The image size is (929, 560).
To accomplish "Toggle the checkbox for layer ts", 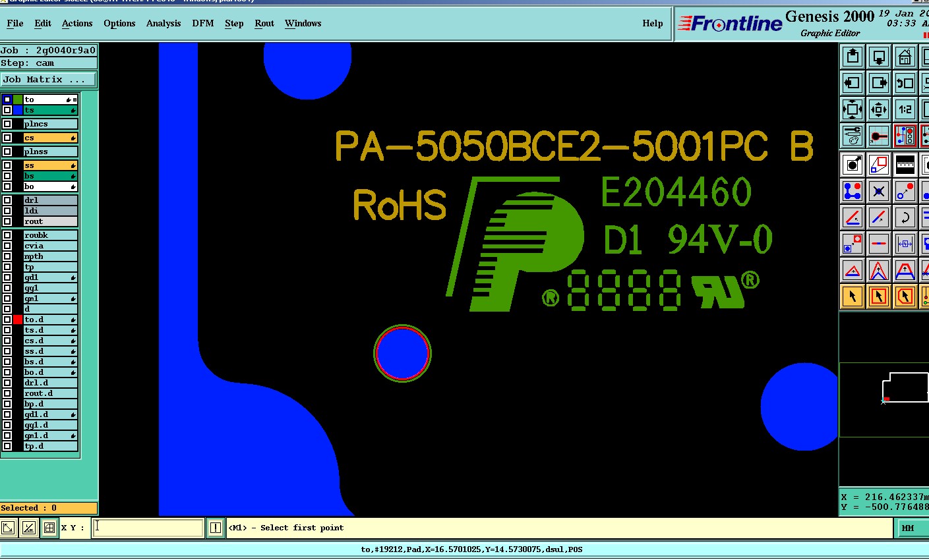I will pos(7,110).
